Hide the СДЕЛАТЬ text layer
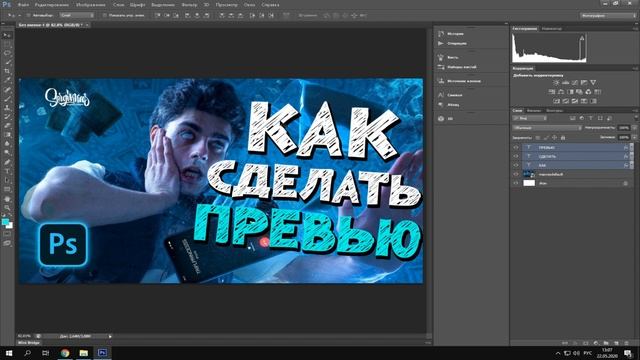The width and height of the screenshot is (640, 360). click(516, 156)
